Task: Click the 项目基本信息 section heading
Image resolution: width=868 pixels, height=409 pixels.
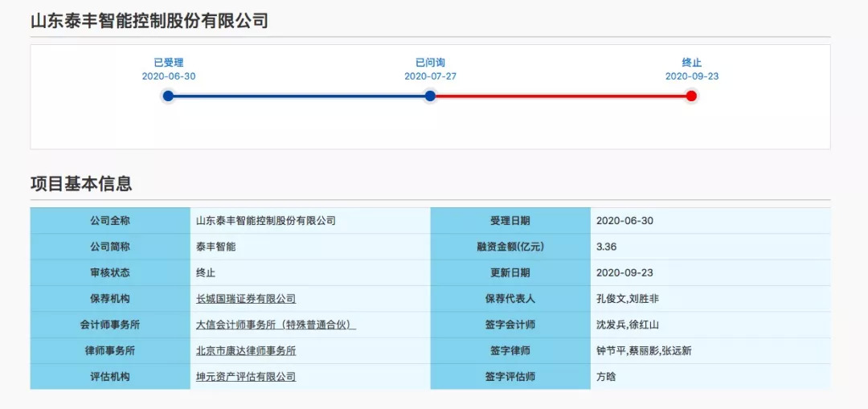Action: 81,183
